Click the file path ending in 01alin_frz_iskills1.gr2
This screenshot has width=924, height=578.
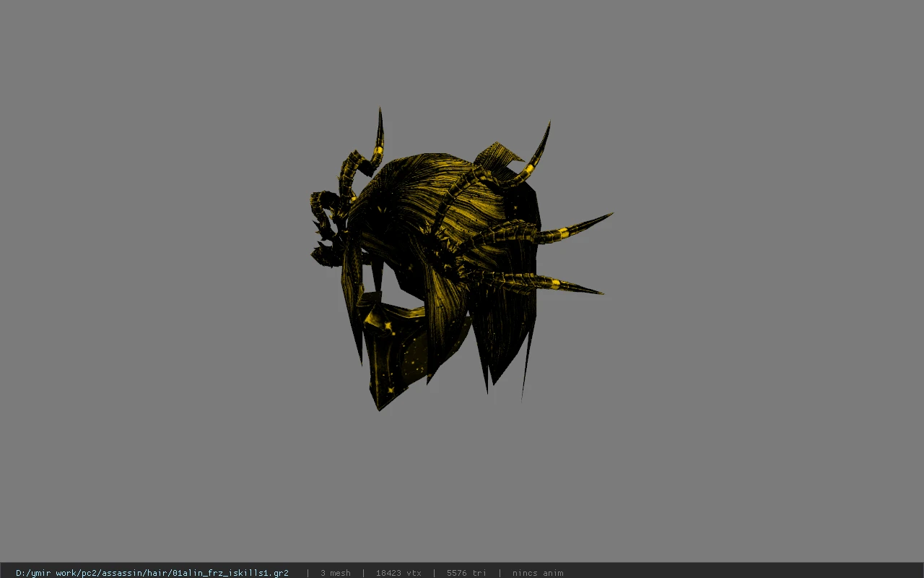152,573
